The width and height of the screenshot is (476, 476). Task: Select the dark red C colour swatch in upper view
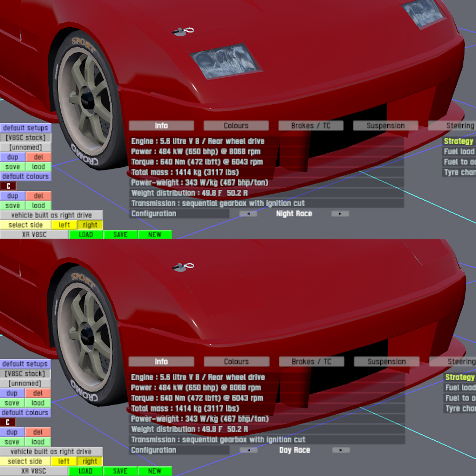(x=8, y=186)
